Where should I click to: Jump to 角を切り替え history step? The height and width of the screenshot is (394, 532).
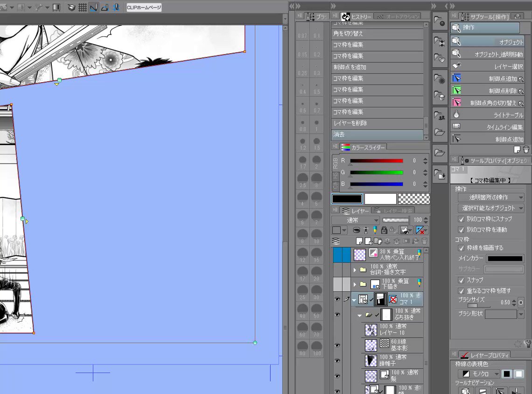click(377, 34)
